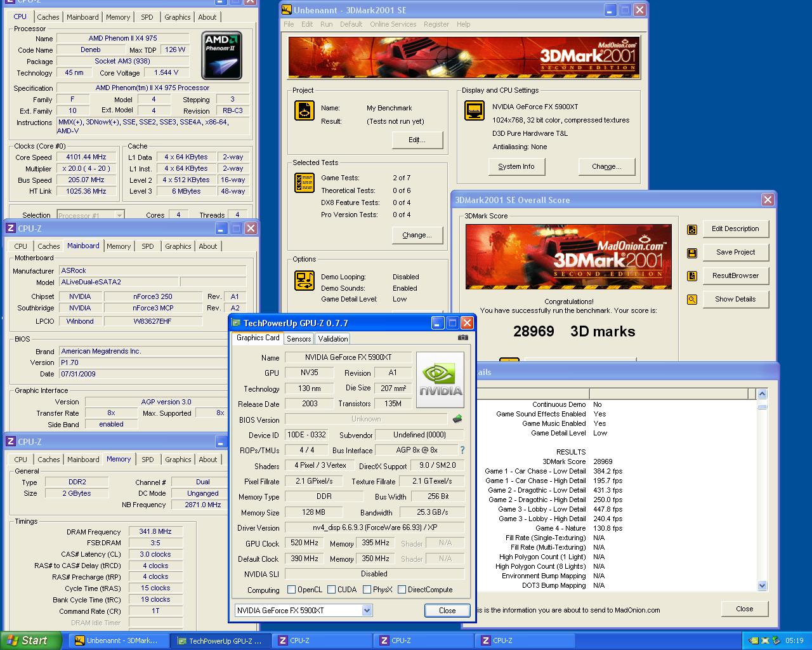Click the GPU Name field in GPU-Z

click(x=348, y=357)
